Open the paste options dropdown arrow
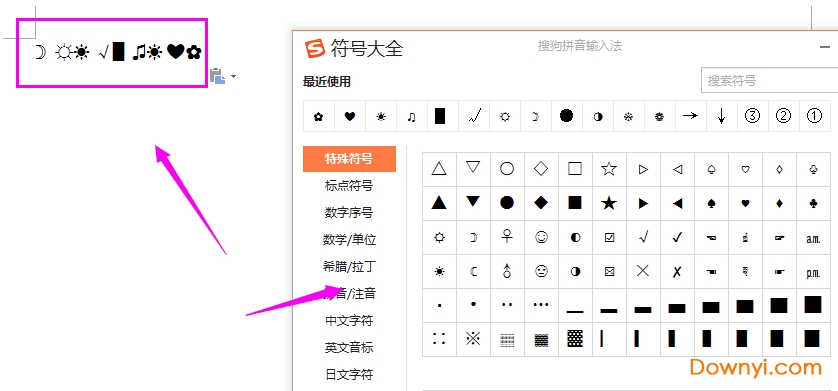The width and height of the screenshot is (838, 391). pos(233,77)
